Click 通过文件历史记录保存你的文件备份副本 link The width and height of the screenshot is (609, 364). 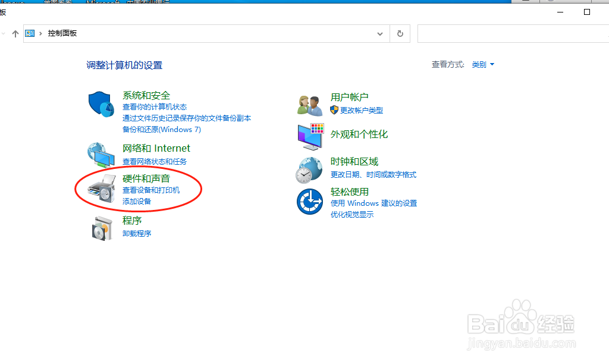tap(187, 118)
